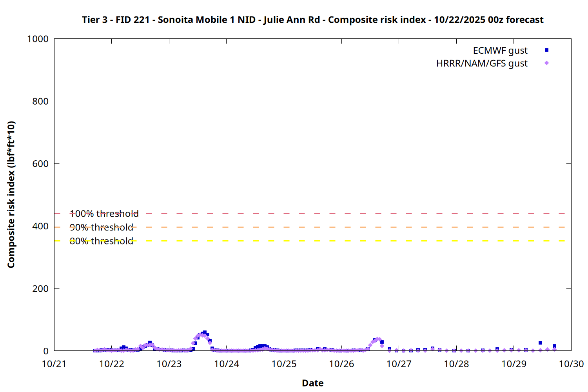Click the 10/21 date tick label

click(54, 364)
